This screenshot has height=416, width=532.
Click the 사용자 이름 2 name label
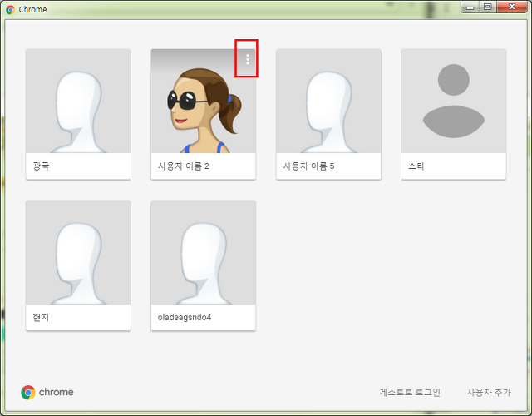coord(184,166)
